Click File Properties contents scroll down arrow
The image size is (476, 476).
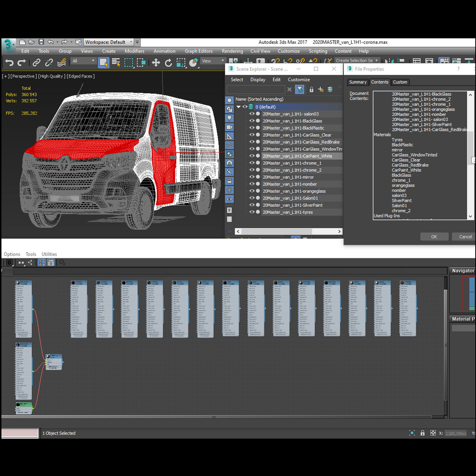pos(470,216)
